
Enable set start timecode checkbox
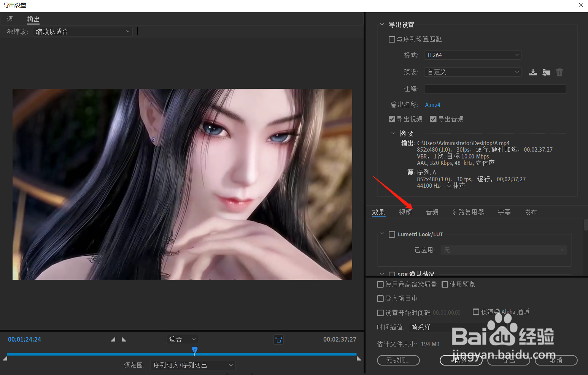coord(380,313)
